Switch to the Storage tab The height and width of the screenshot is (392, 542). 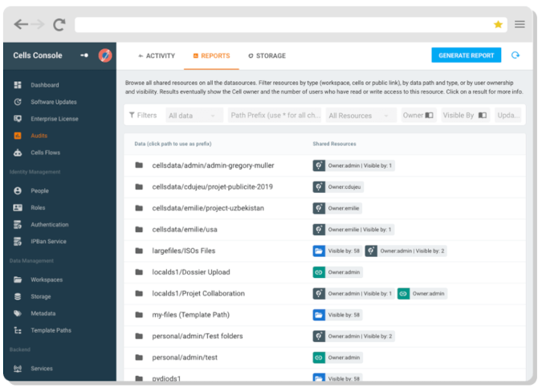267,56
